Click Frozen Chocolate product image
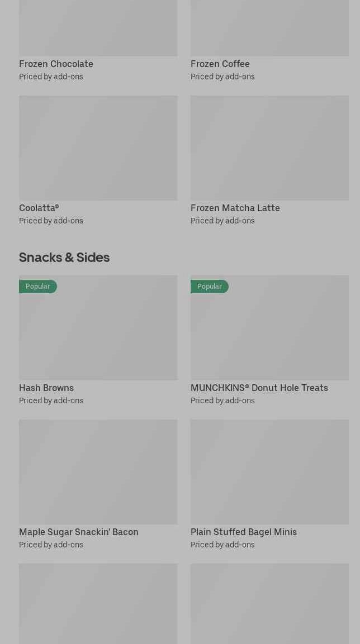 click(x=98, y=28)
